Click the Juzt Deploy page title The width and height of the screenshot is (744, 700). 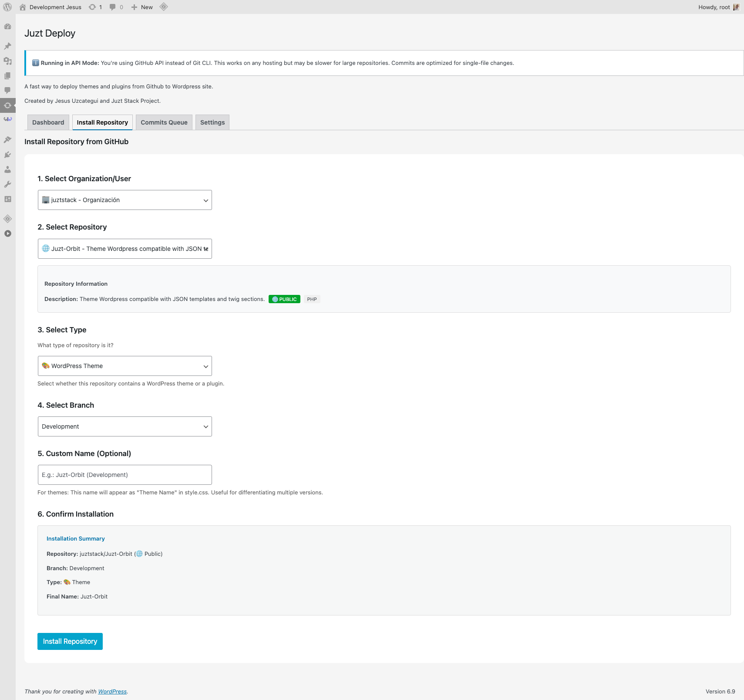[50, 34]
